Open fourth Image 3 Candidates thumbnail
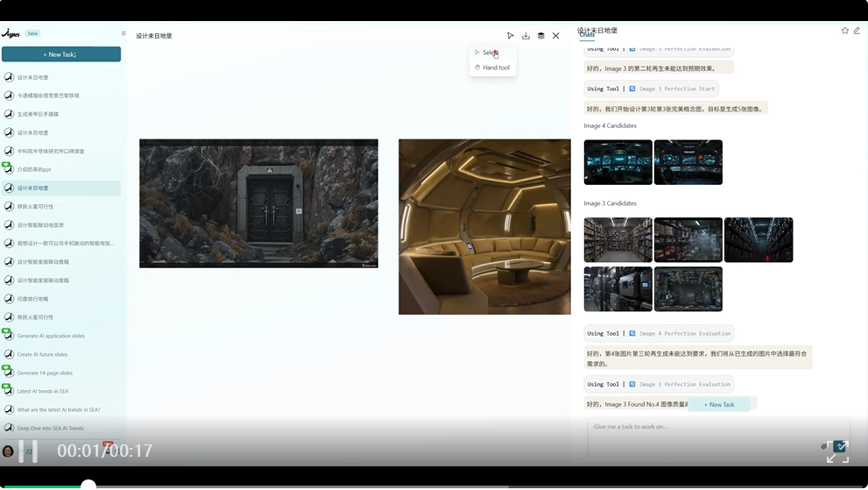The image size is (868, 490). (617, 288)
